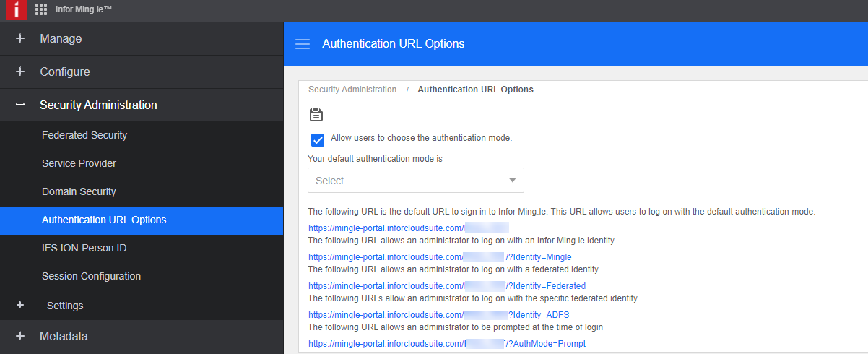Open the app grid launcher icon
868x354 pixels.
click(x=41, y=10)
